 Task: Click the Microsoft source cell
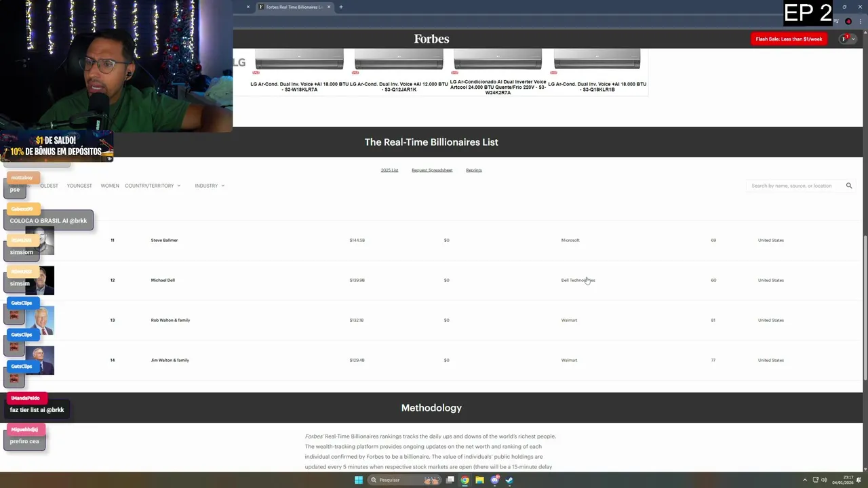[x=570, y=240]
